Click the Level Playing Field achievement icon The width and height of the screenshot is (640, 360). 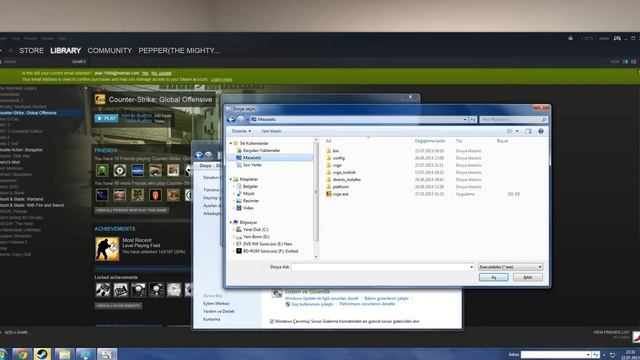107,249
